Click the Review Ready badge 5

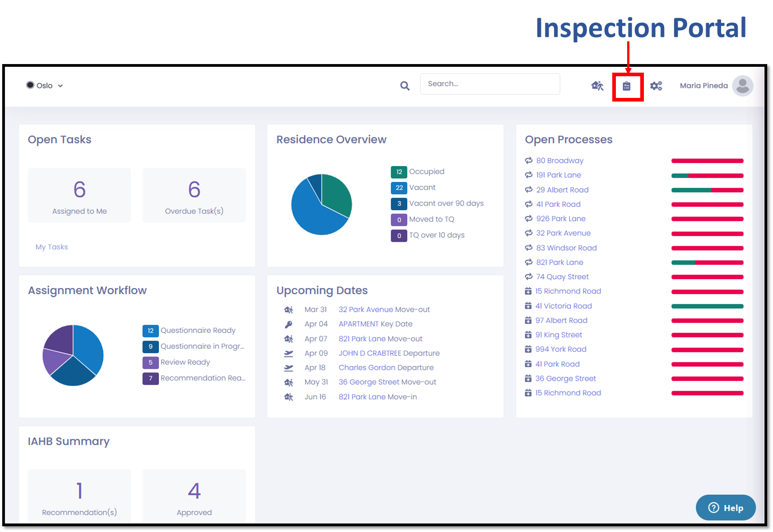[x=150, y=362]
